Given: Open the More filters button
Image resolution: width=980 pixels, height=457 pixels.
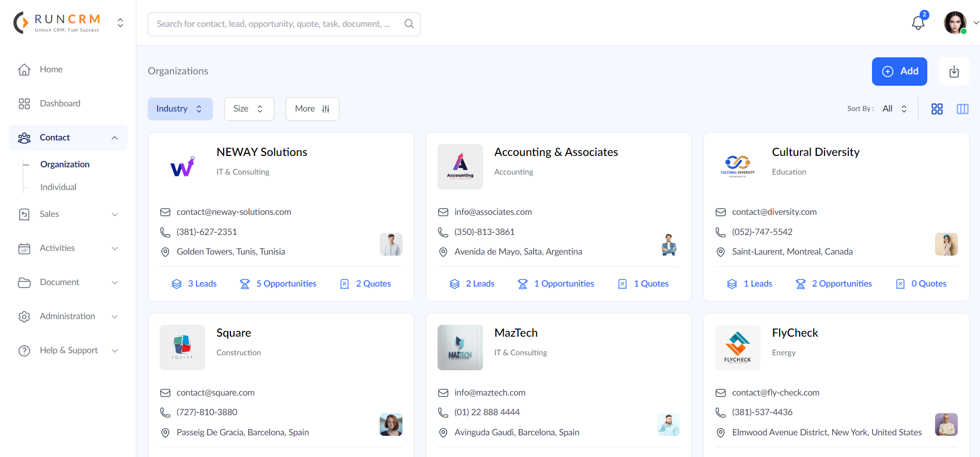Looking at the screenshot, I should pos(312,109).
